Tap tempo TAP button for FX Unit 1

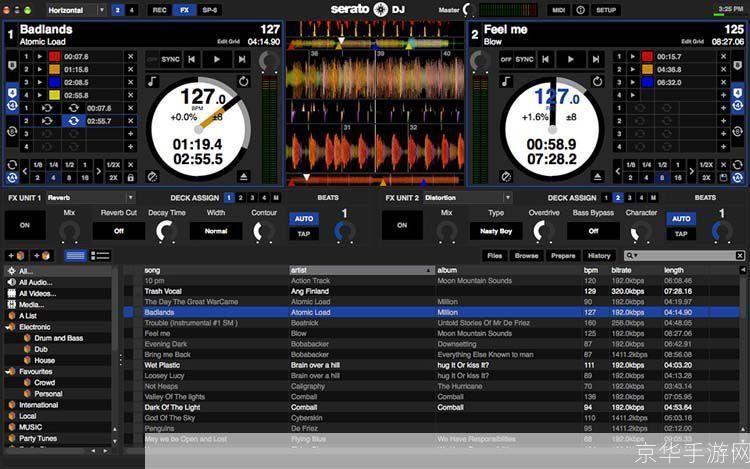pos(304,234)
